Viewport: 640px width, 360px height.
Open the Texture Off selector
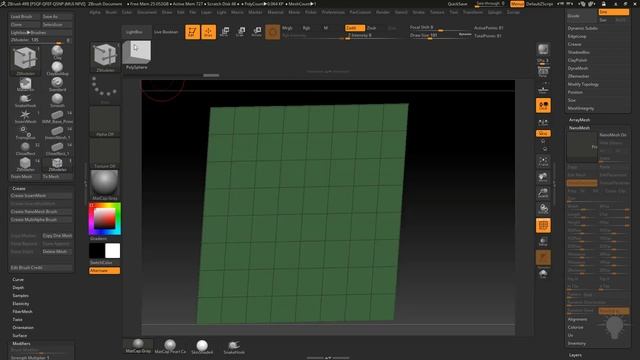tap(104, 153)
